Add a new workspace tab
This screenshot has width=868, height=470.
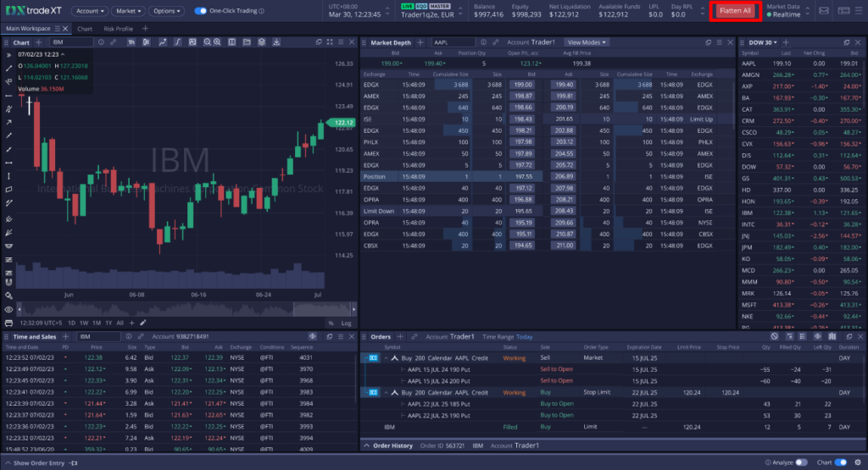145,28
